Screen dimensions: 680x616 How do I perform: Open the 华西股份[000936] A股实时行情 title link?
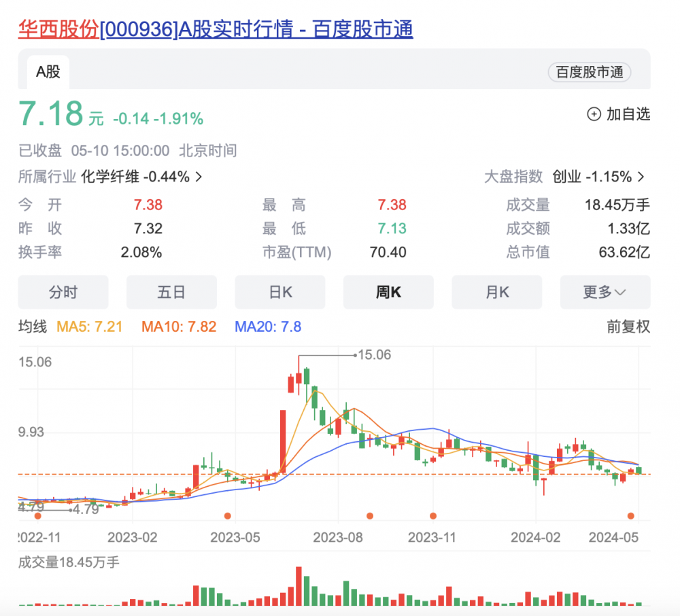point(216,29)
